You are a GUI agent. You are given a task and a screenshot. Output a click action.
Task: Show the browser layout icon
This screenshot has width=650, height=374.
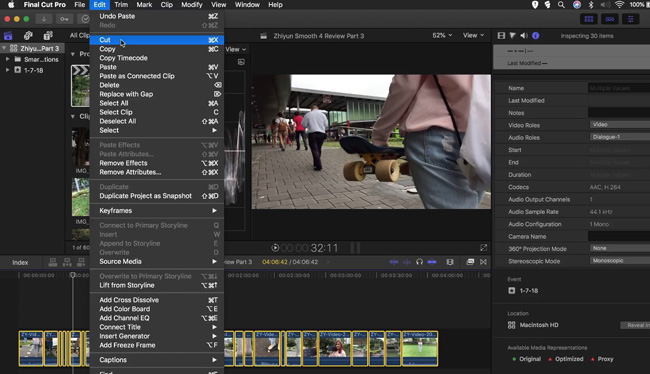[589, 19]
